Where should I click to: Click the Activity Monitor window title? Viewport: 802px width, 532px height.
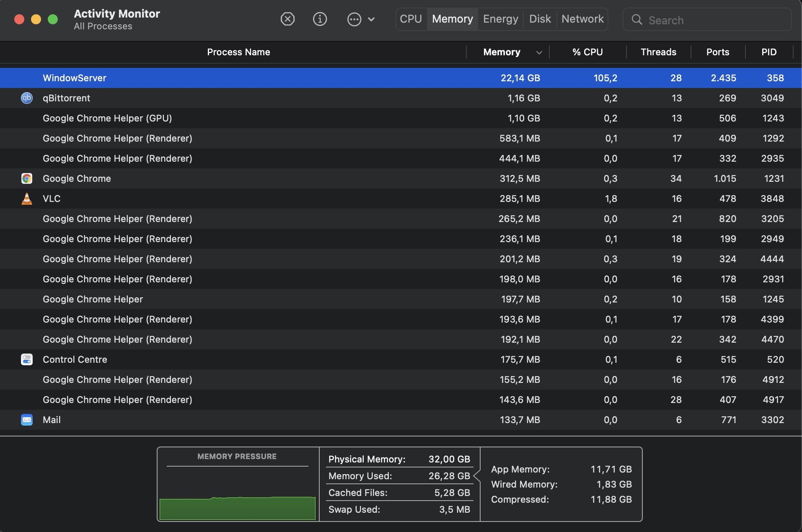[117, 13]
